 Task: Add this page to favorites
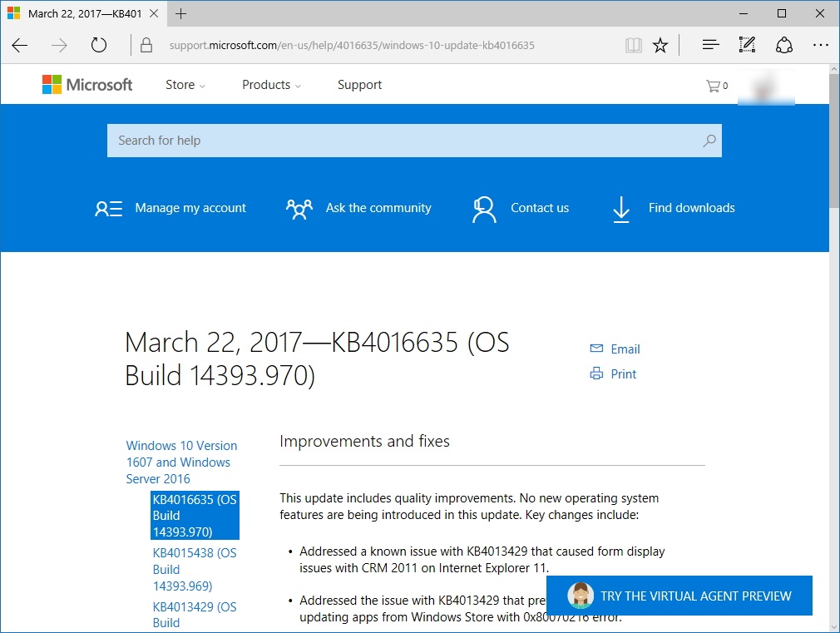pos(660,46)
